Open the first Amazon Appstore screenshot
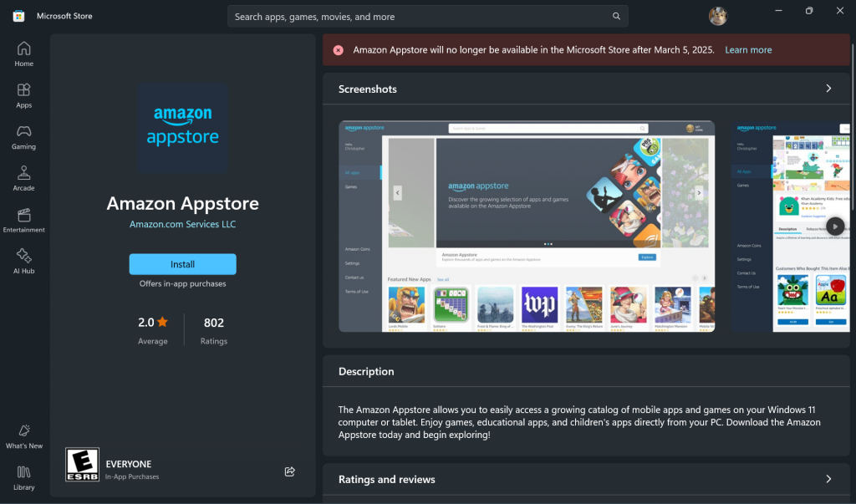The image size is (856, 504). (527, 226)
